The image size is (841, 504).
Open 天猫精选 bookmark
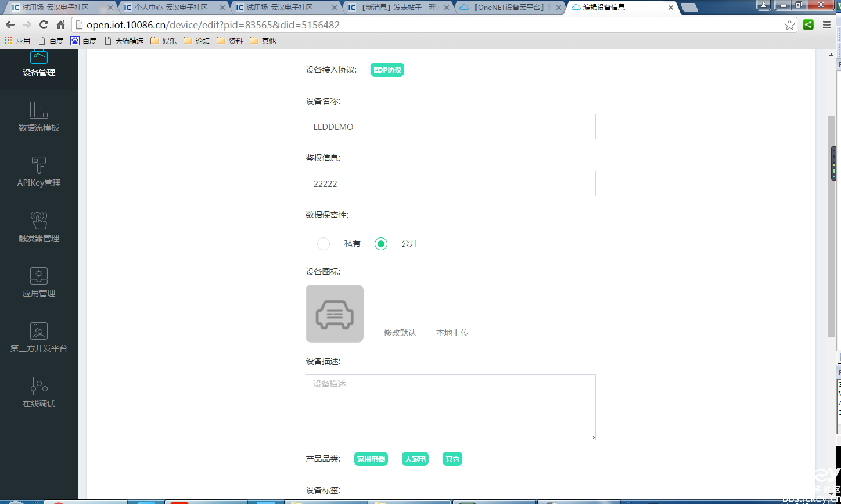click(124, 41)
